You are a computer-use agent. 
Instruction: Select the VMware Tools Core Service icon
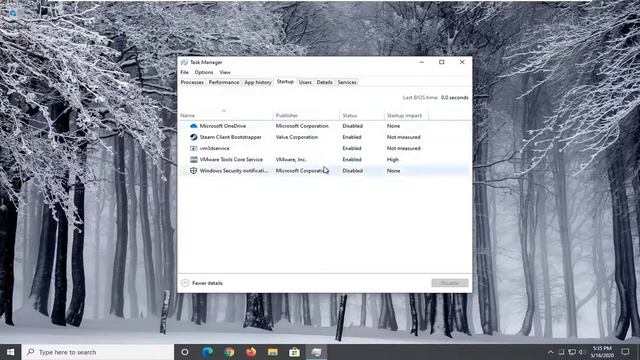[x=193, y=160]
